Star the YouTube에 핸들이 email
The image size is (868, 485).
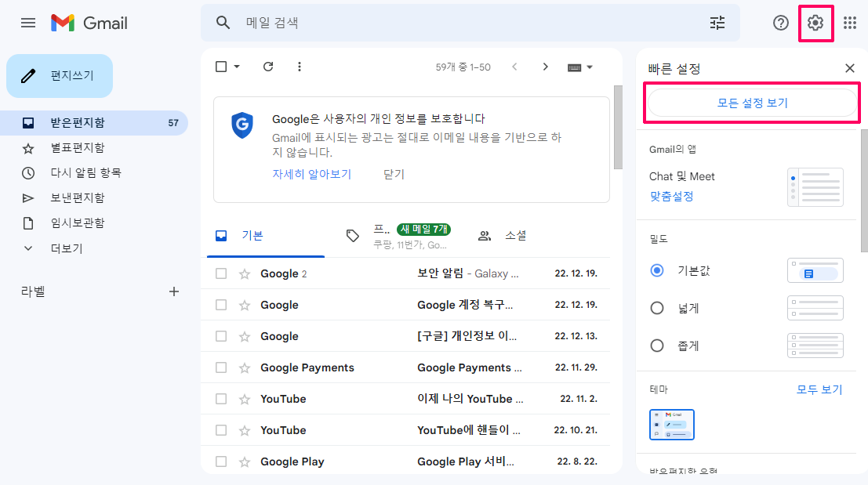point(245,430)
